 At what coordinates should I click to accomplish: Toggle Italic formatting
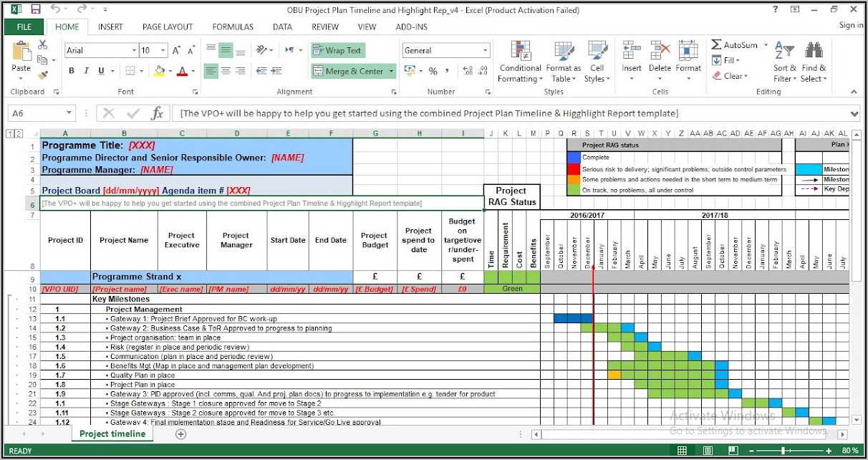[x=87, y=71]
